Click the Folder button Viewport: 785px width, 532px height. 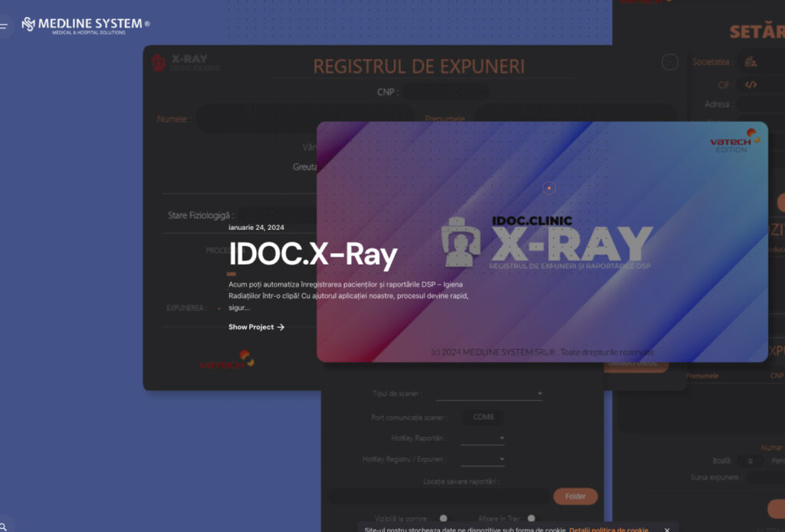click(575, 497)
